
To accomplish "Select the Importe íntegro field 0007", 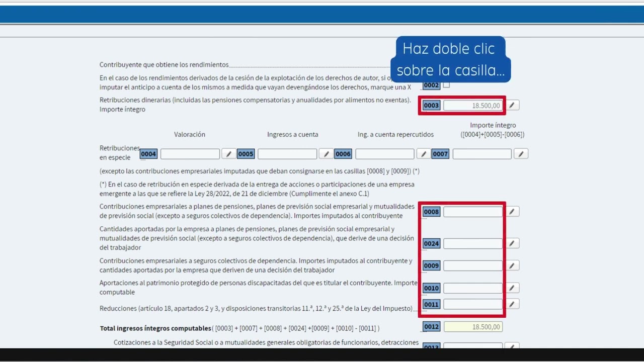I will click(x=481, y=154).
